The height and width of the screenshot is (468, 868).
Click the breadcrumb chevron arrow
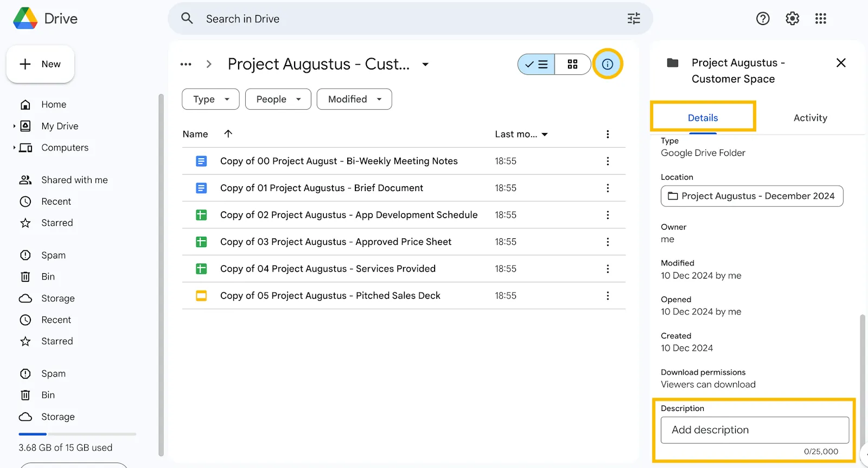[x=209, y=64]
